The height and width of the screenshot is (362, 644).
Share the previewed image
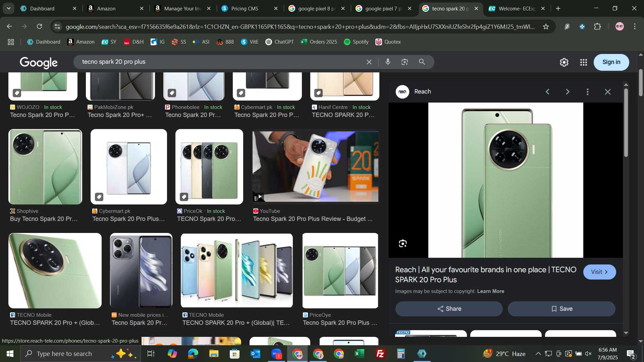pos(449,309)
